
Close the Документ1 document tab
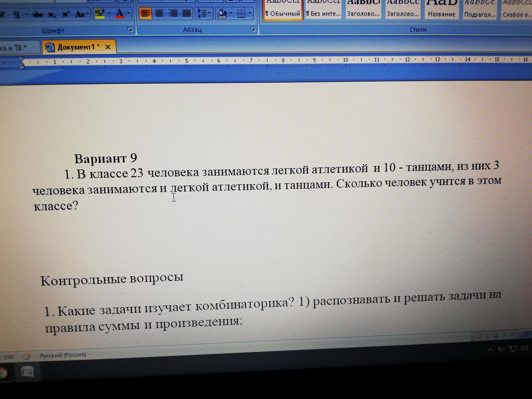click(x=108, y=47)
